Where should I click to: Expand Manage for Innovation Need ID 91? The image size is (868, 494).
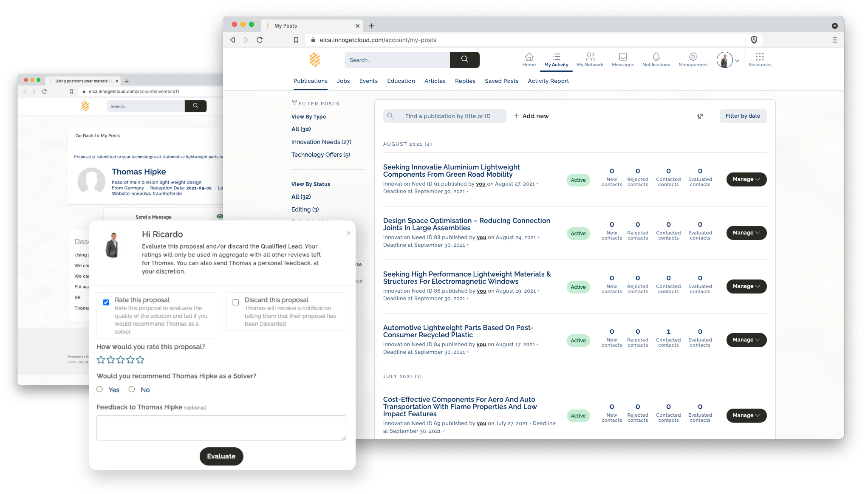pyautogui.click(x=746, y=179)
